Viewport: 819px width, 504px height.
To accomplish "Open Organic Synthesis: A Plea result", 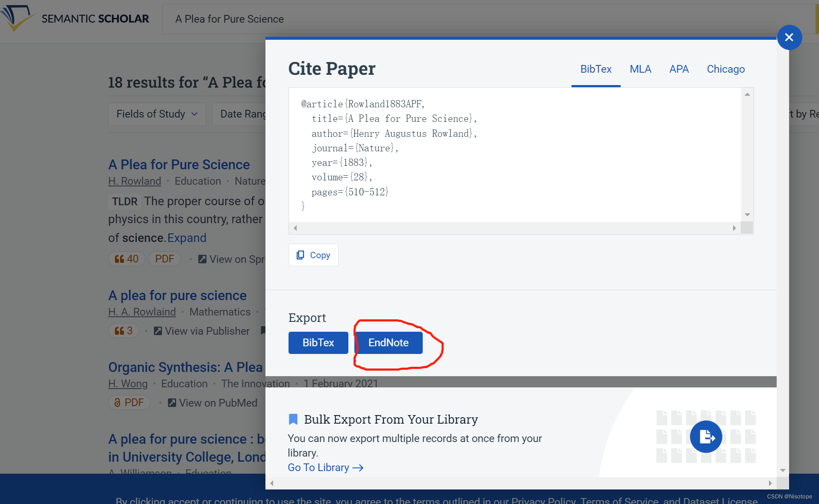I will click(x=186, y=367).
